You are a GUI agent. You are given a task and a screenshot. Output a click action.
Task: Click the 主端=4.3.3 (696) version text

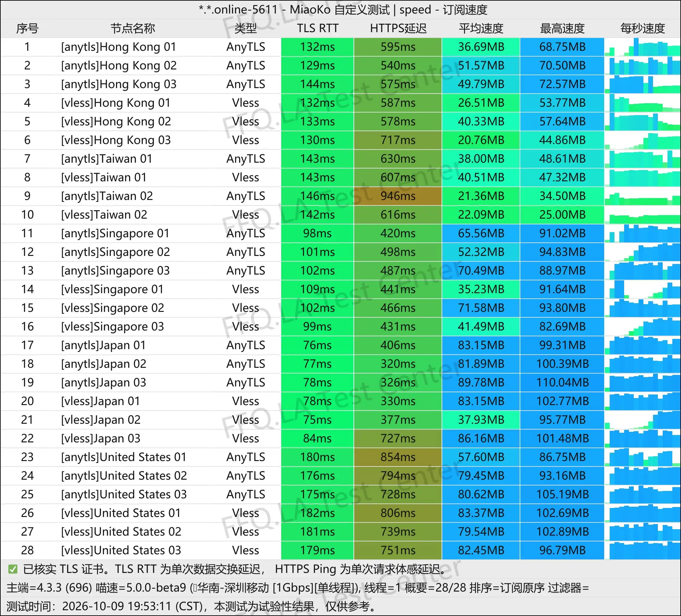point(49,588)
